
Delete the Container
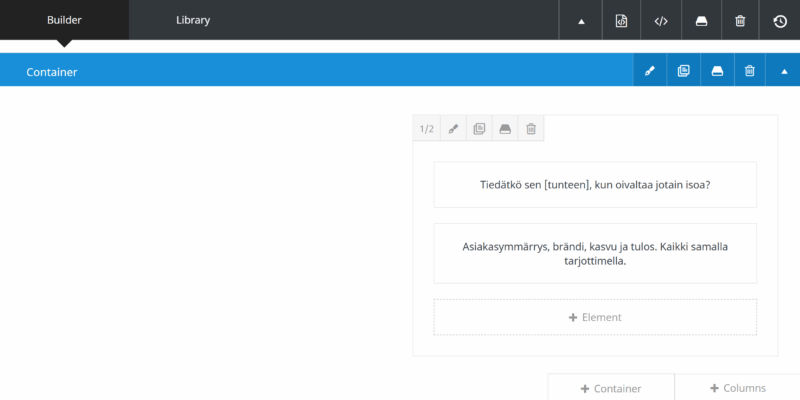(749, 71)
